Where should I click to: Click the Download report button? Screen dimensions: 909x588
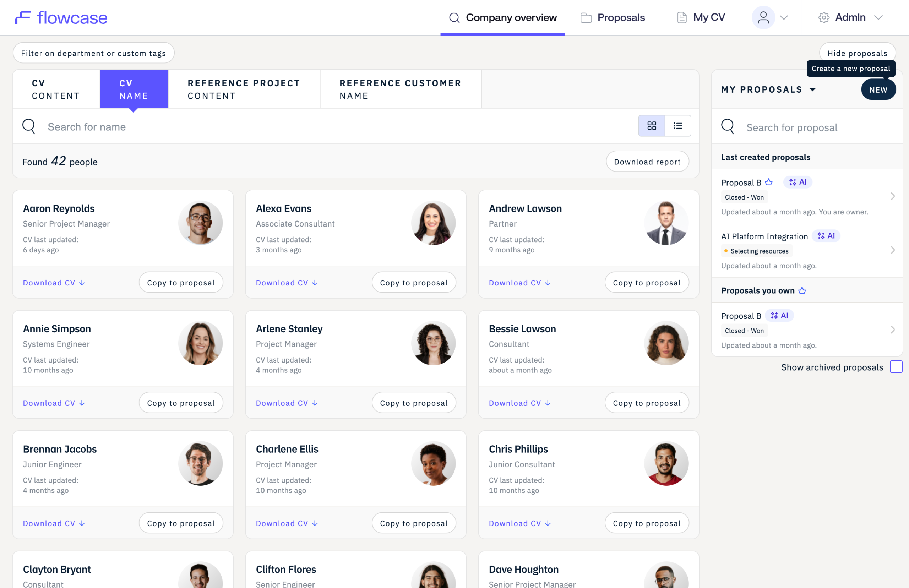tap(648, 162)
